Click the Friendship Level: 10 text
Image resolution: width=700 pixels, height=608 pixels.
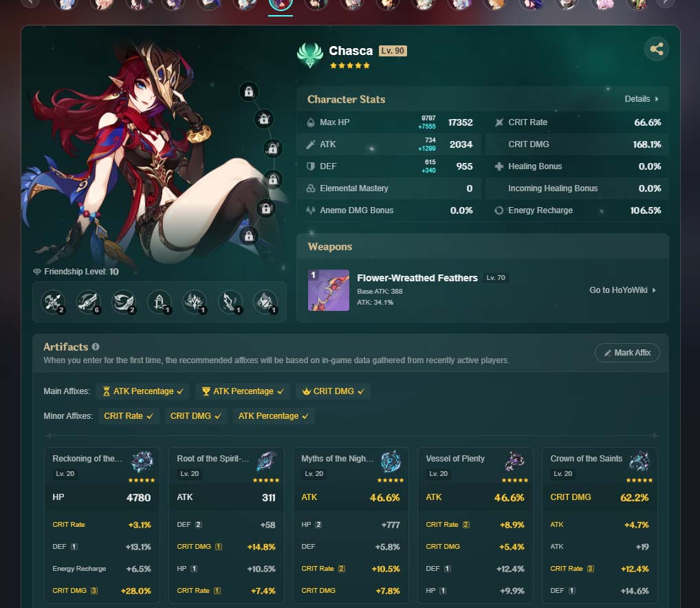pyautogui.click(x=81, y=272)
